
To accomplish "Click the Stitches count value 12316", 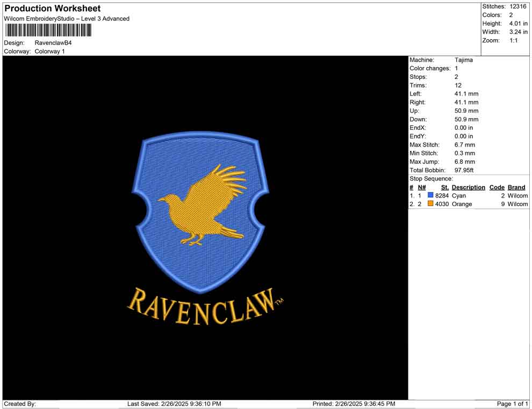I will point(520,6).
